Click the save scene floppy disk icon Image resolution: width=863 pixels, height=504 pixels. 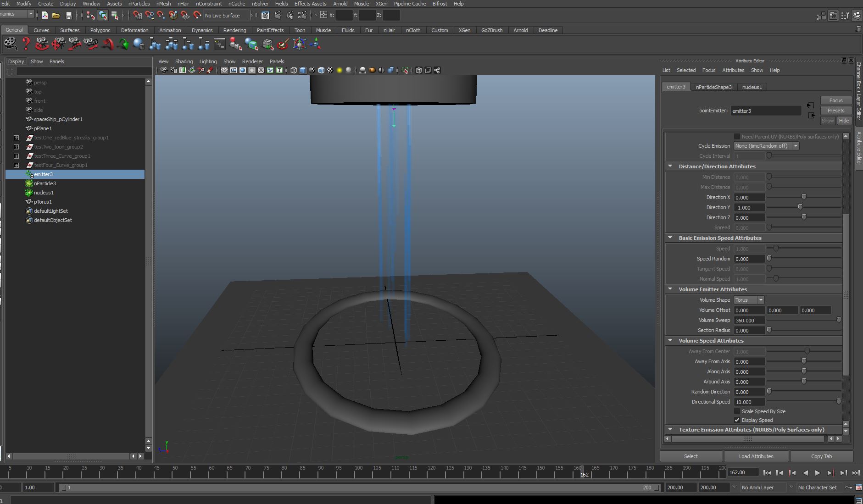point(69,16)
